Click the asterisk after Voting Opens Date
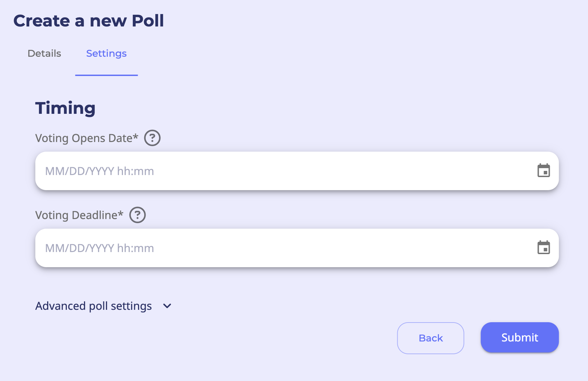 [136, 137]
